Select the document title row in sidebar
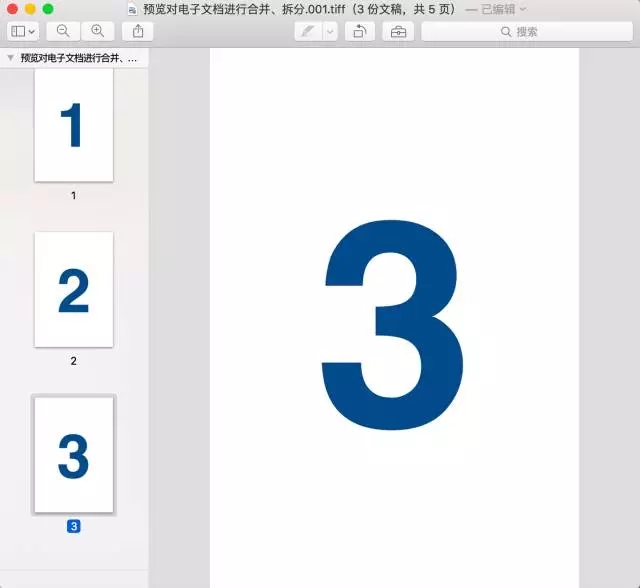The width and height of the screenshot is (640, 588). pyautogui.click(x=74, y=58)
